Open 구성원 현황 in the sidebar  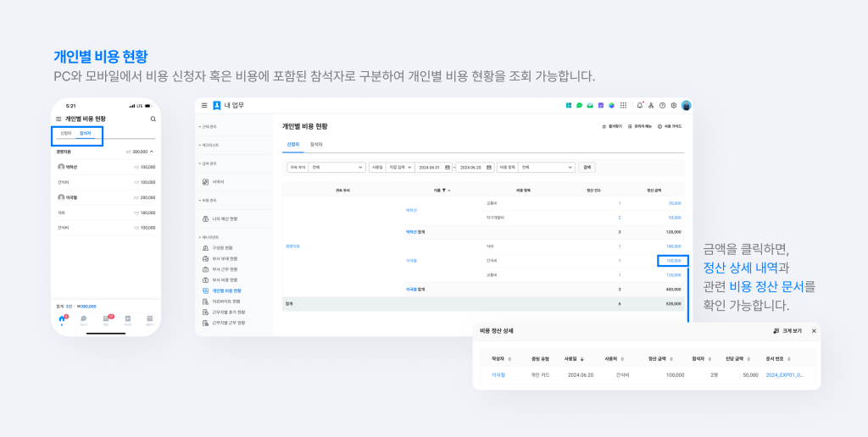[218, 248]
